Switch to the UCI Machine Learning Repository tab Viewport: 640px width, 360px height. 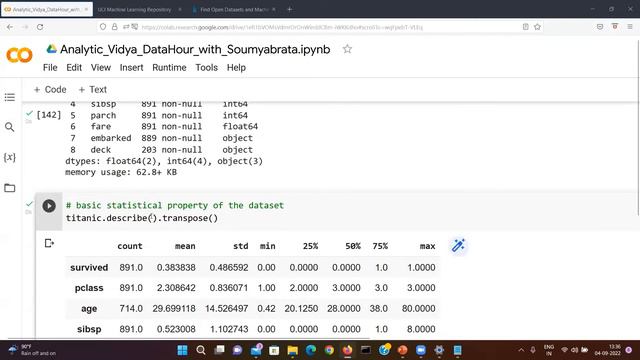point(139,9)
